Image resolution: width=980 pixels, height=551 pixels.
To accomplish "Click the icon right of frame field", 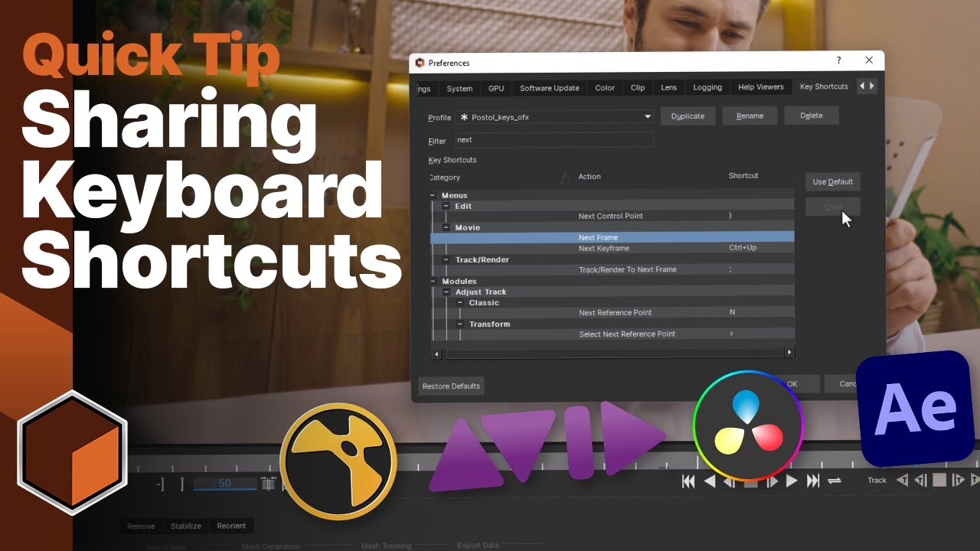I will coord(268,484).
